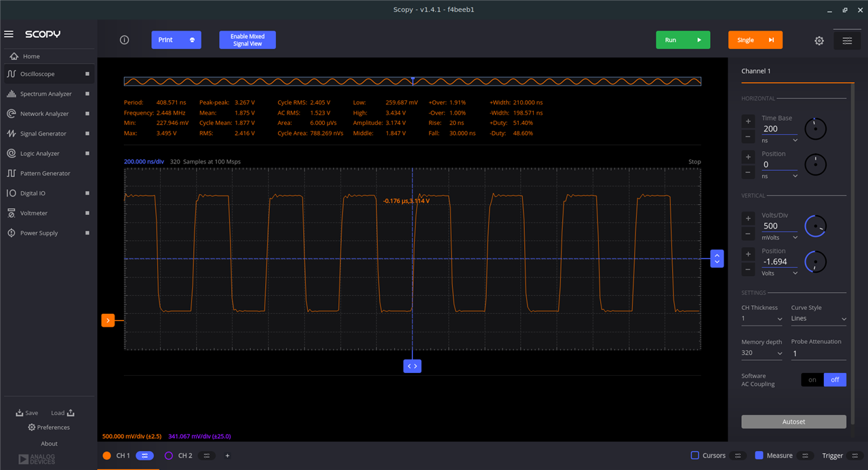Click the orange trigger level handle
This screenshot has height=470, width=868.
(x=108, y=320)
